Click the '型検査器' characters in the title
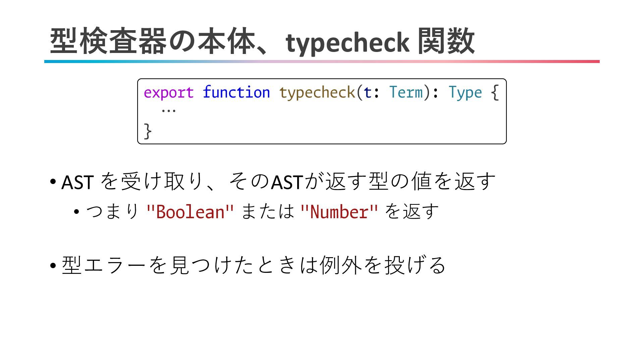The width and height of the screenshot is (644, 362). [108, 42]
